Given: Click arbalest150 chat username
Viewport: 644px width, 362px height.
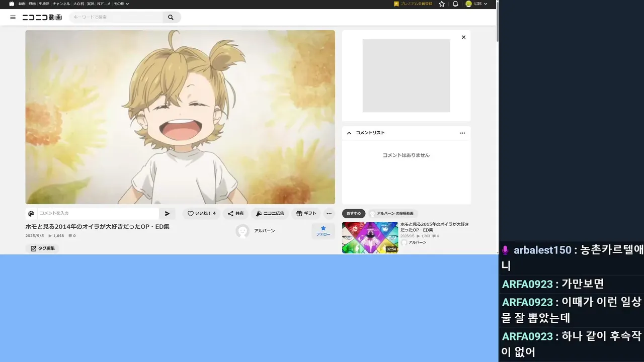Looking at the screenshot, I should 542,250.
